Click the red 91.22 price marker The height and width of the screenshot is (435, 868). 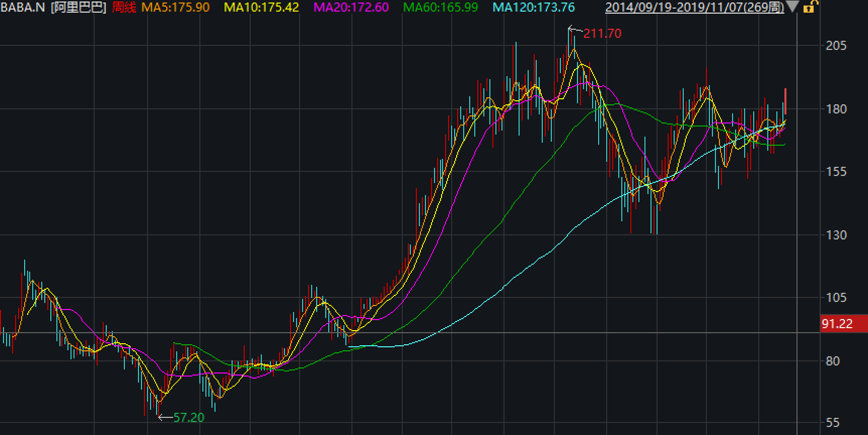[843, 324]
